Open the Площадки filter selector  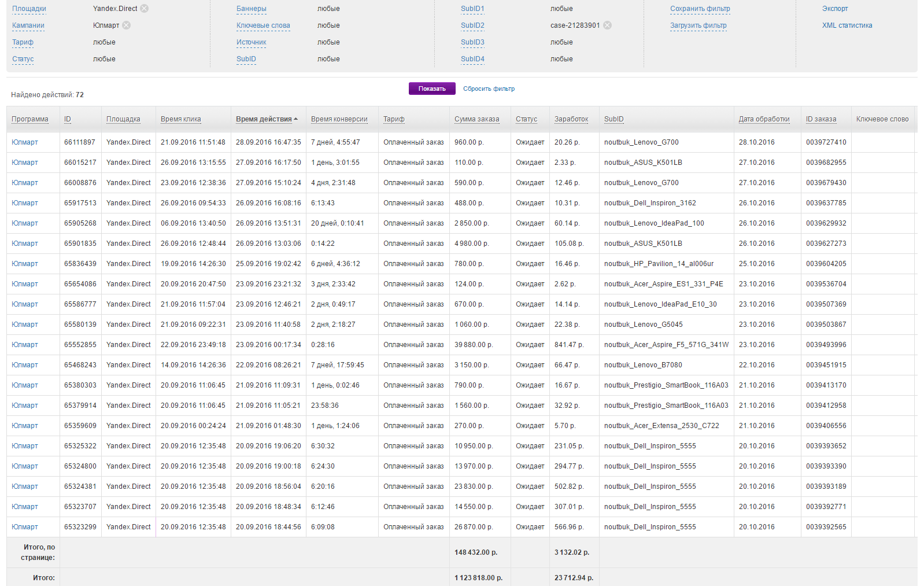(x=29, y=9)
